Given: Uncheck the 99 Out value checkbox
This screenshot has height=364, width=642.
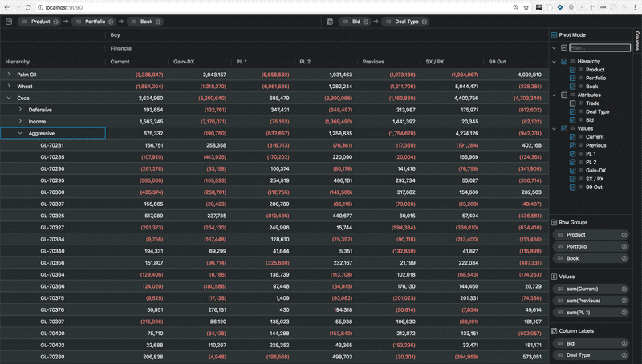Looking at the screenshot, I should click(x=572, y=188).
